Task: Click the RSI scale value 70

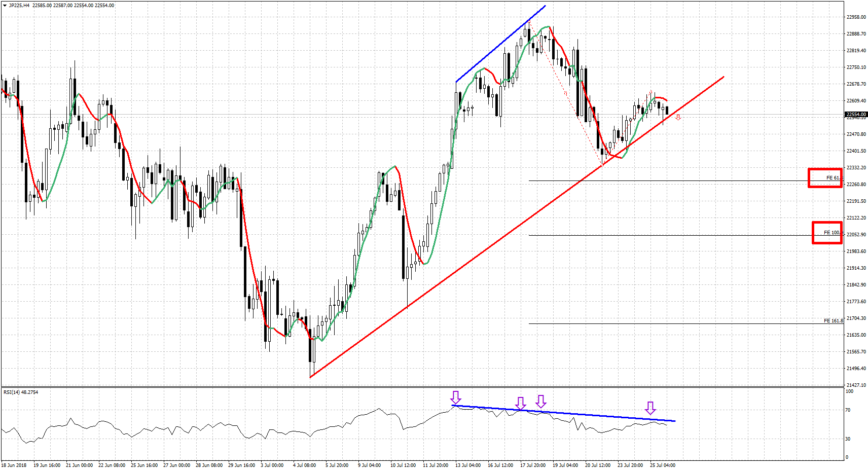Action: click(848, 410)
